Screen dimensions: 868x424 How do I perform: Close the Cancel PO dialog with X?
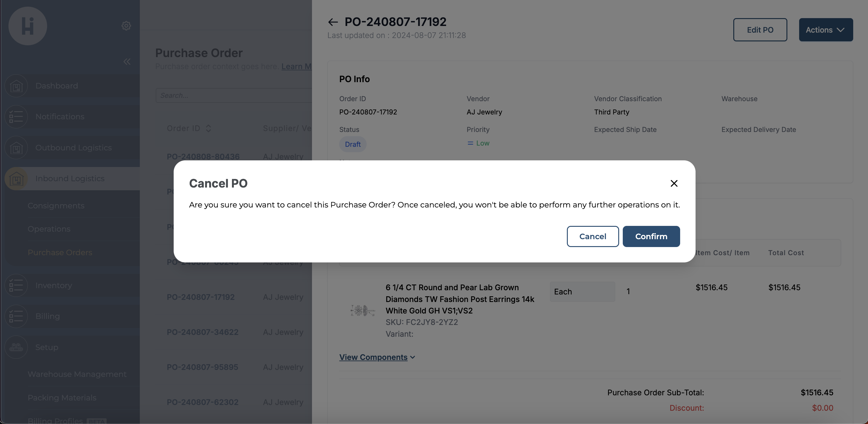point(674,183)
